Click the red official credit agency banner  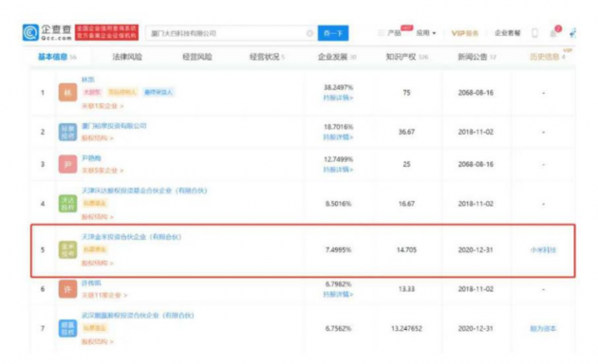pyautogui.click(x=106, y=32)
